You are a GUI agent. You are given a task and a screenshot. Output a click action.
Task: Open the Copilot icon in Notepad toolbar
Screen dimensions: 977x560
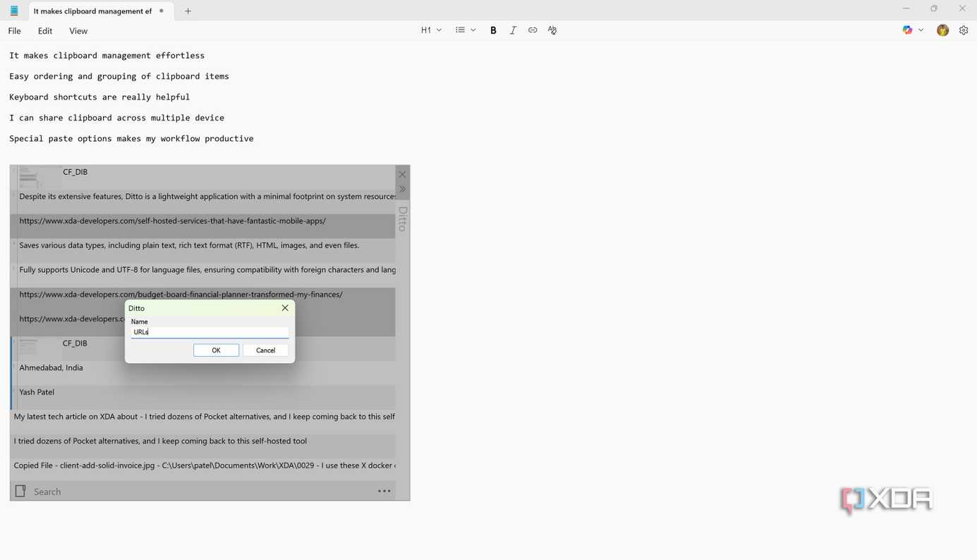click(907, 30)
